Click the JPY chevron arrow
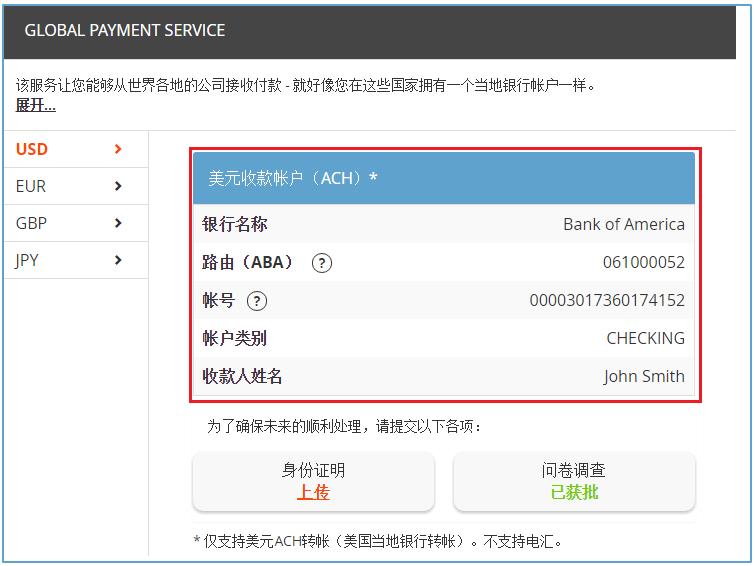The width and height of the screenshot is (755, 566). (x=118, y=260)
